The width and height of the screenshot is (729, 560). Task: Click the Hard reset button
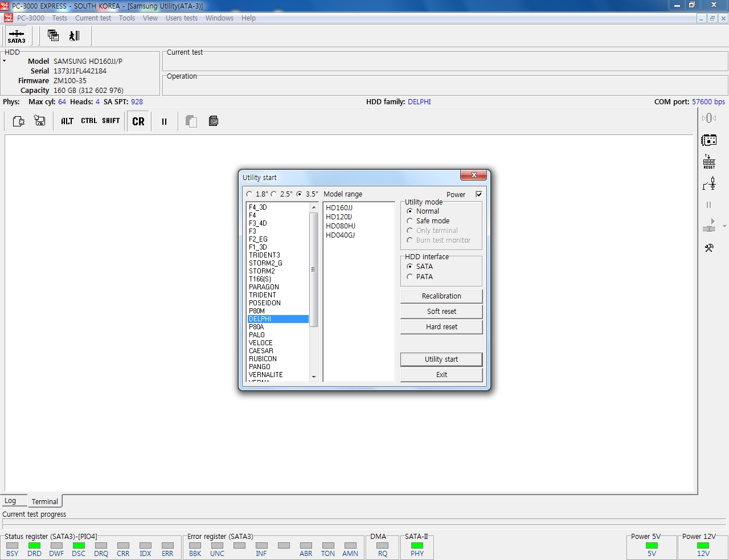441,327
